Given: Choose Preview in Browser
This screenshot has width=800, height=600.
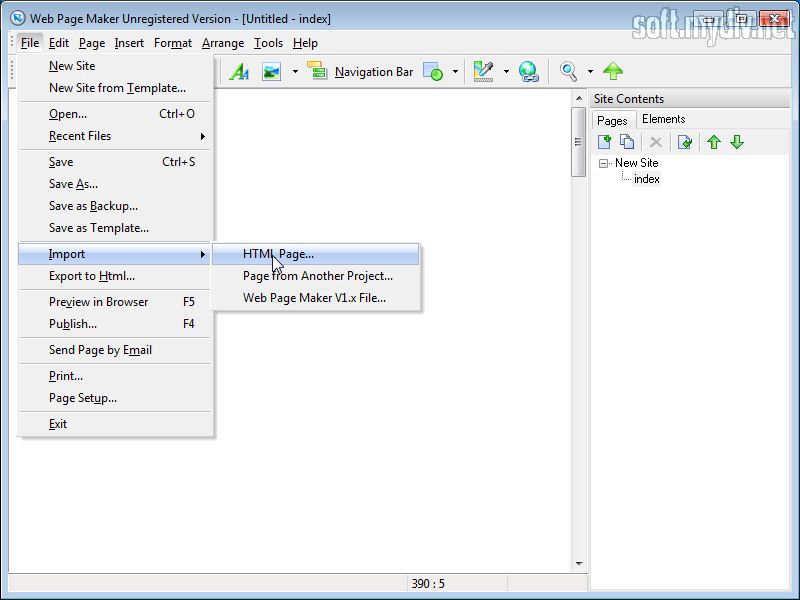Looking at the screenshot, I should (x=115, y=302).
